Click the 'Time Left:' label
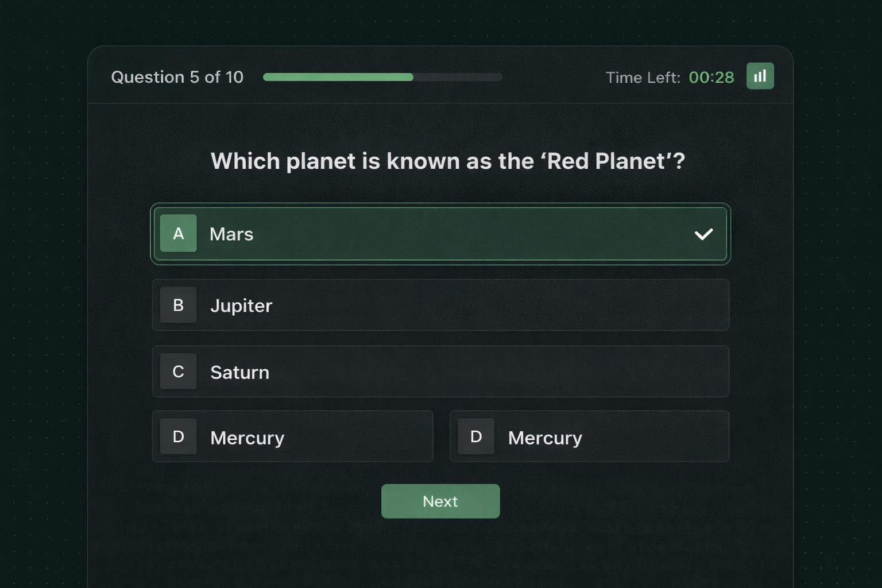 643,78
